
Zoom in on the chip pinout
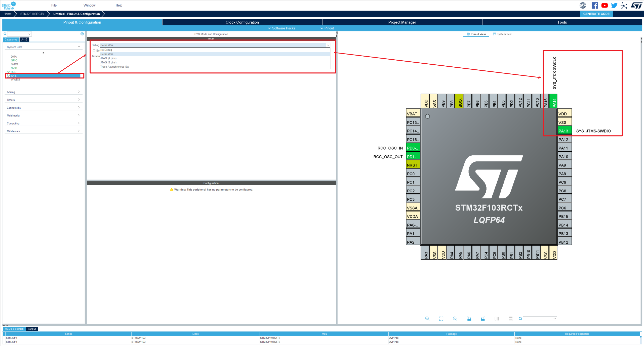point(427,319)
